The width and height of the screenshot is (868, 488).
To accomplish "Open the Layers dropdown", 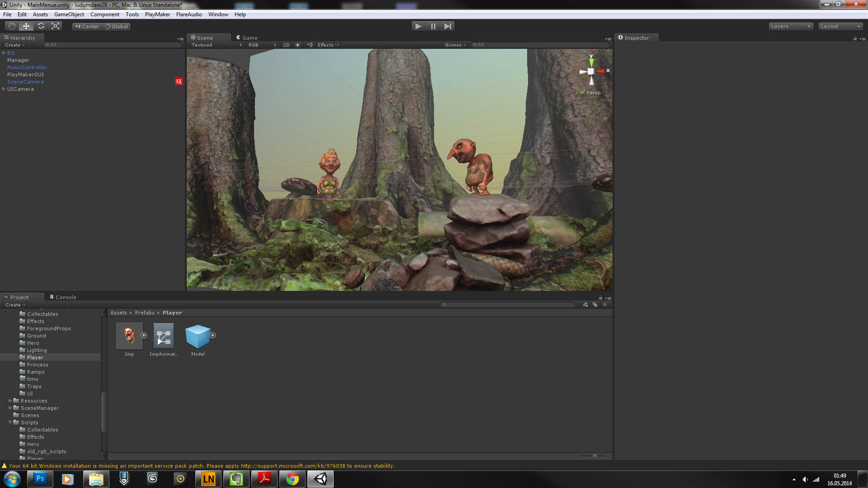I will coord(791,26).
